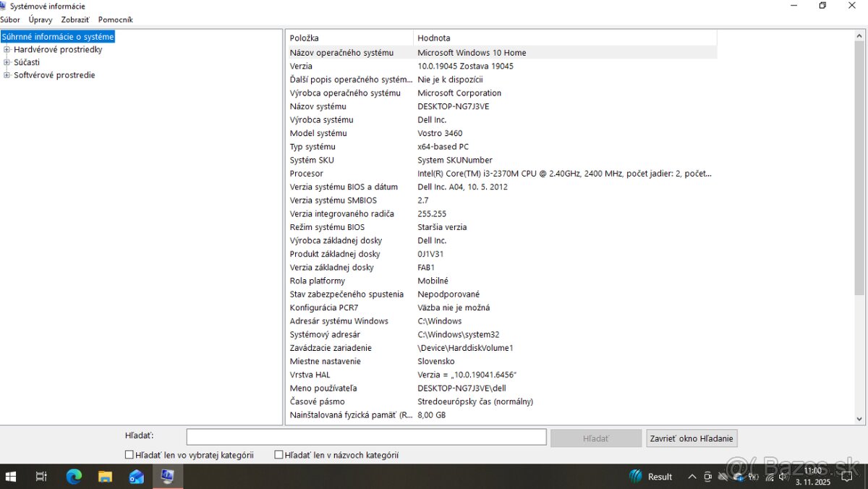Open Microsoft Edge from the taskbar
The width and height of the screenshot is (868, 489).
74,477
